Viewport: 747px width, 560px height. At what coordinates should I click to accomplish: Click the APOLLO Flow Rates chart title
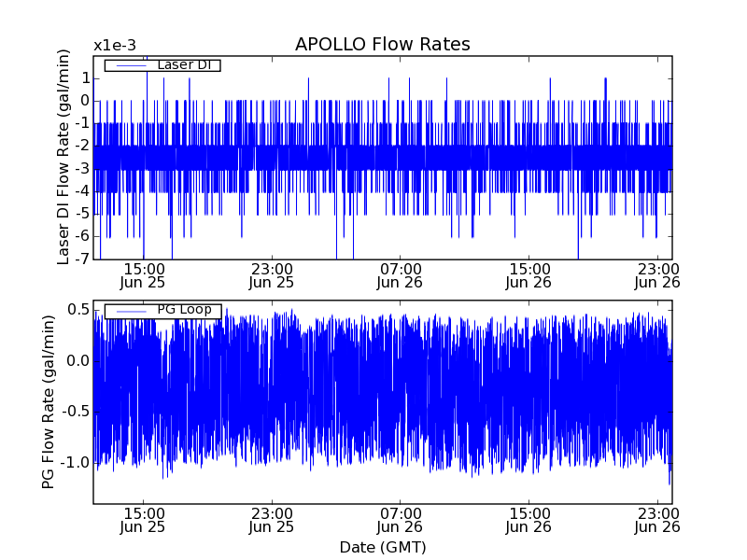pyautogui.click(x=382, y=45)
